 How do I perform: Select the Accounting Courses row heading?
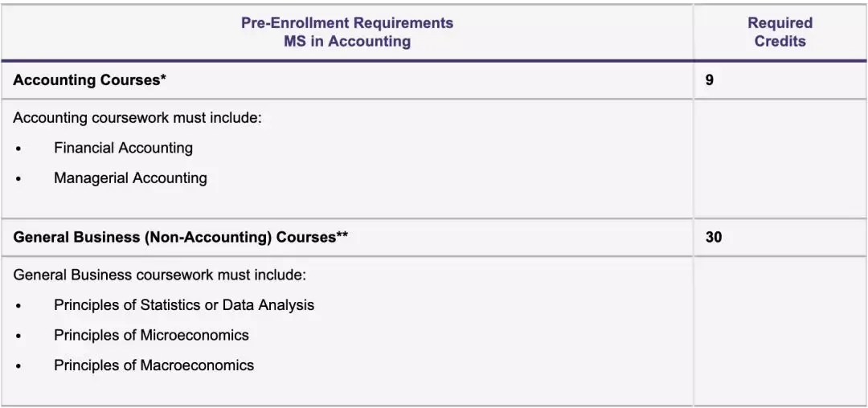click(89, 80)
